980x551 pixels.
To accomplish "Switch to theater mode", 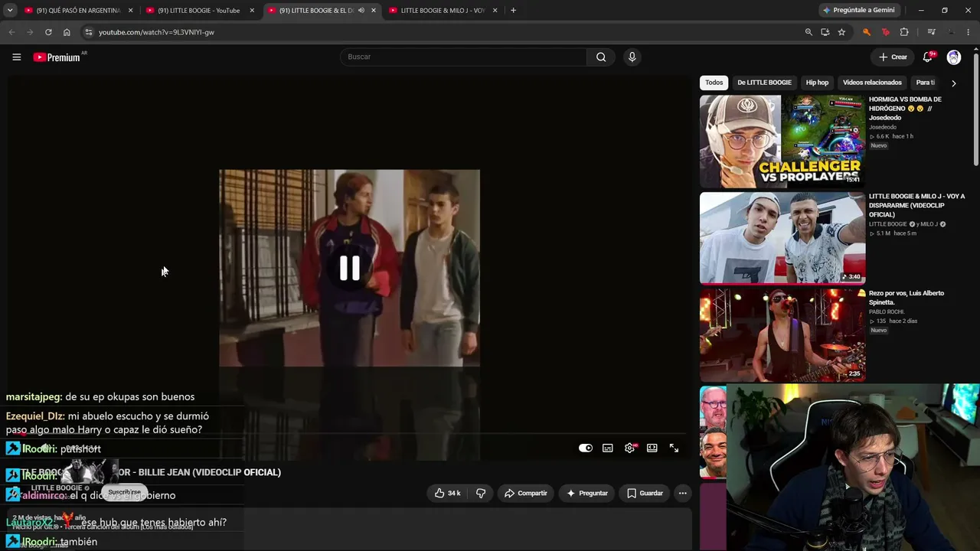I will (652, 448).
